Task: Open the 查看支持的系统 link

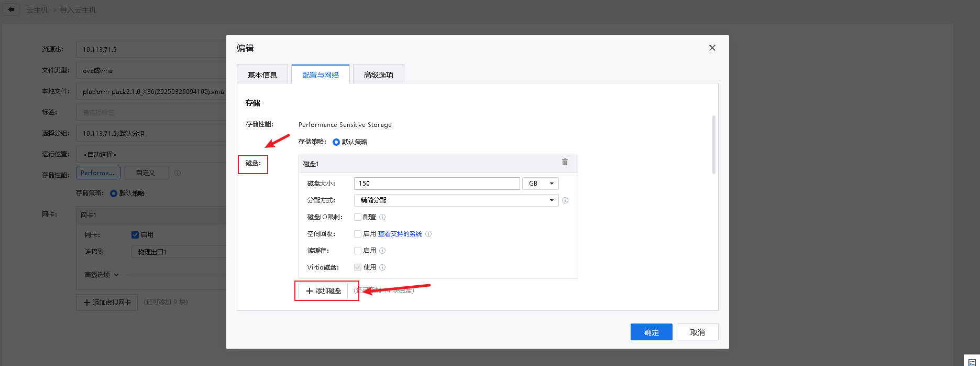Action: coord(400,234)
